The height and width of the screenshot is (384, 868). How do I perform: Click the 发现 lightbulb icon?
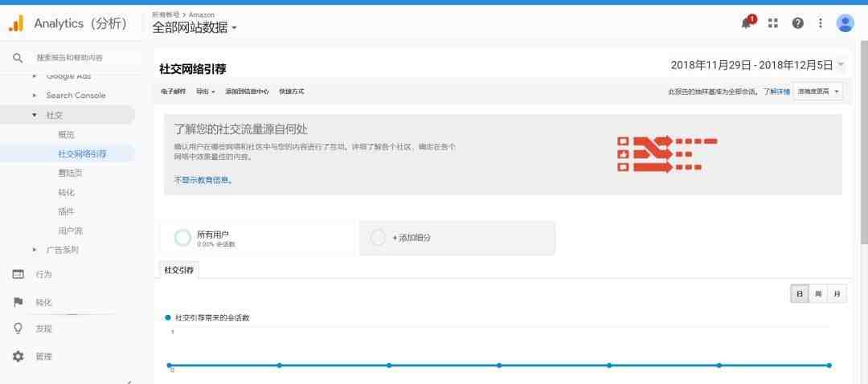coord(18,329)
